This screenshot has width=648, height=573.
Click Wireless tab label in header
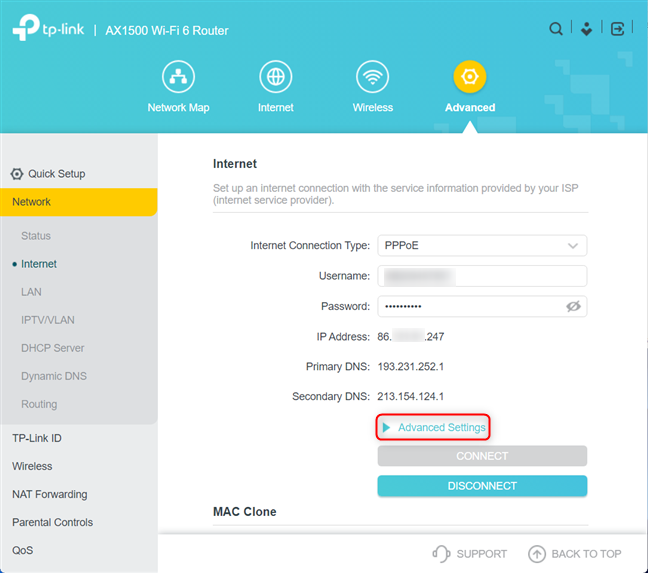click(372, 107)
